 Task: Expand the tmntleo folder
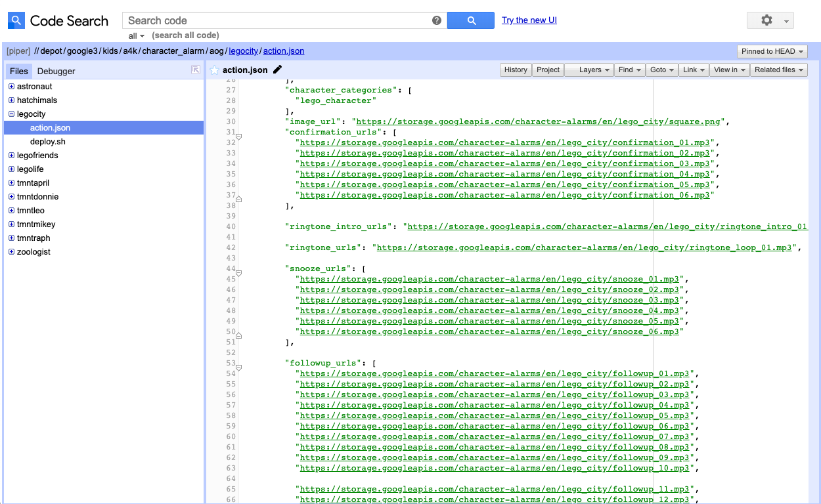tap(11, 211)
